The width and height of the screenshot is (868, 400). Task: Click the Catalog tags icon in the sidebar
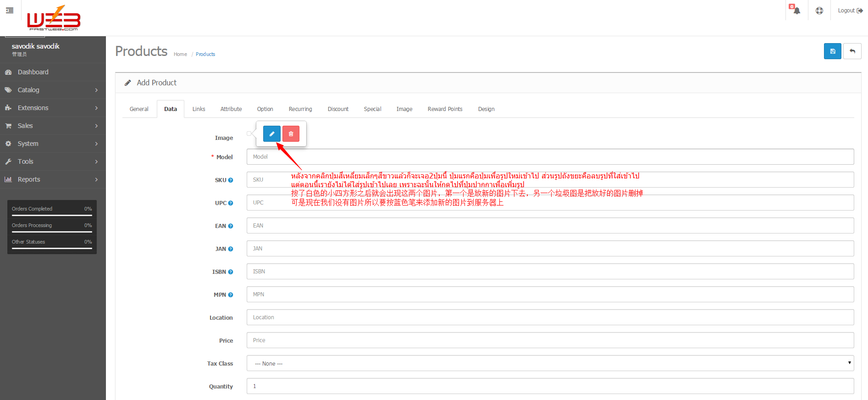pos(8,90)
